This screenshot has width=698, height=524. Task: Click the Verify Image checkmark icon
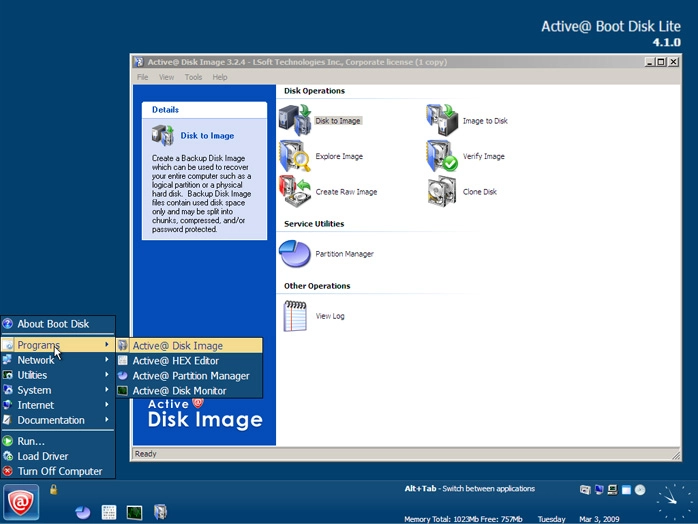[442, 156]
